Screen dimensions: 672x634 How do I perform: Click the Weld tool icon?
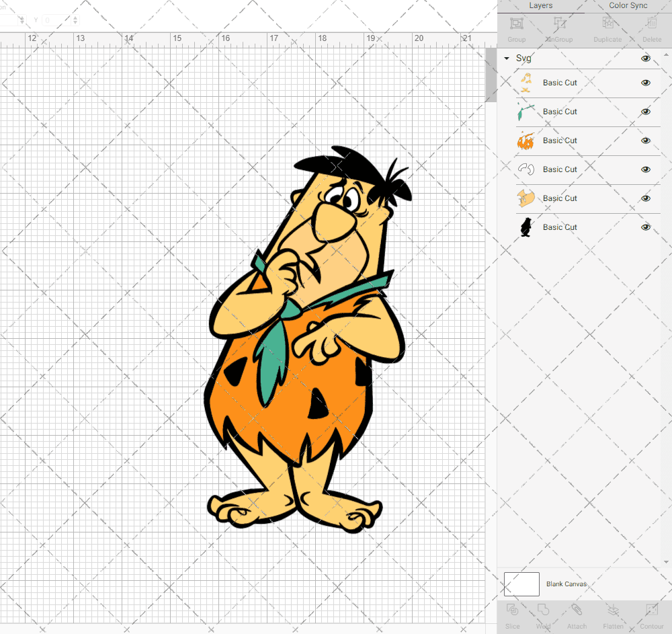pos(543,609)
